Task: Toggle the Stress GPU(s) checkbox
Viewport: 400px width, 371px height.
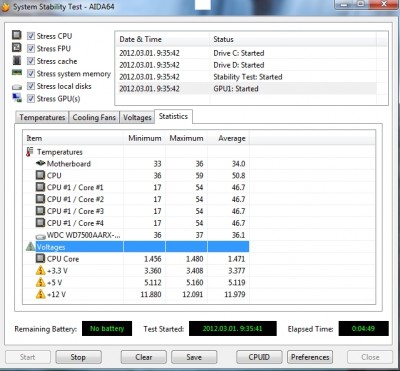Action: point(31,99)
